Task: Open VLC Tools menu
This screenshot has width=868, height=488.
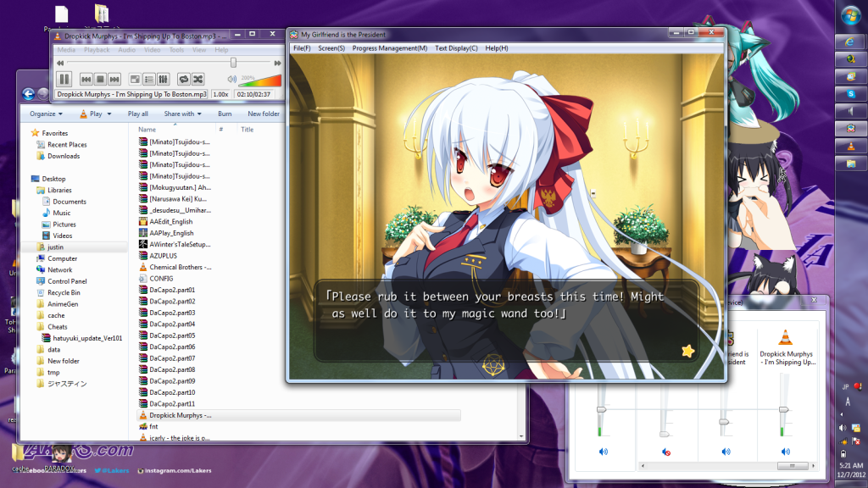Action: point(176,50)
